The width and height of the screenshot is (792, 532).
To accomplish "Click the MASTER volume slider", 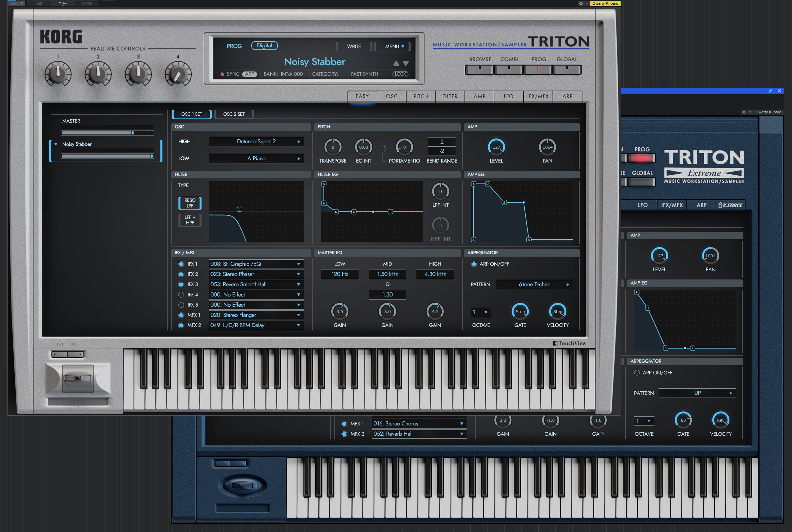I will [x=107, y=133].
